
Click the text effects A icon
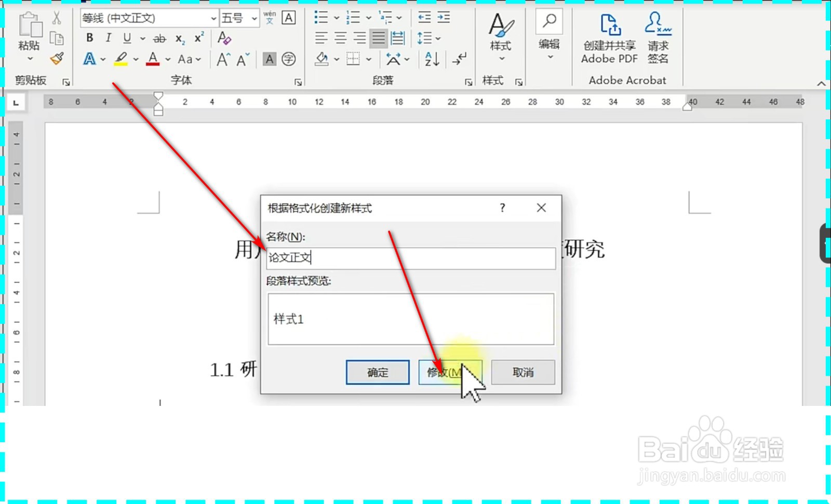click(89, 59)
